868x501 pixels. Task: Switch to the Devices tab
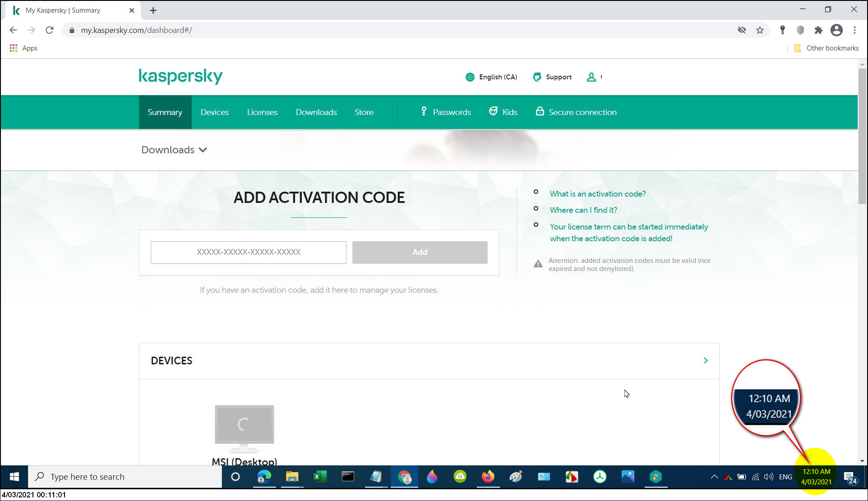(x=214, y=112)
